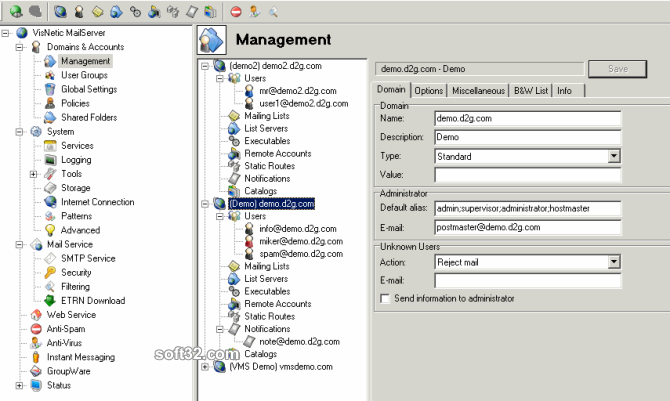Open Instant Messaging in the sidebar
Viewport: 670px width, 401px height.
coord(81,357)
